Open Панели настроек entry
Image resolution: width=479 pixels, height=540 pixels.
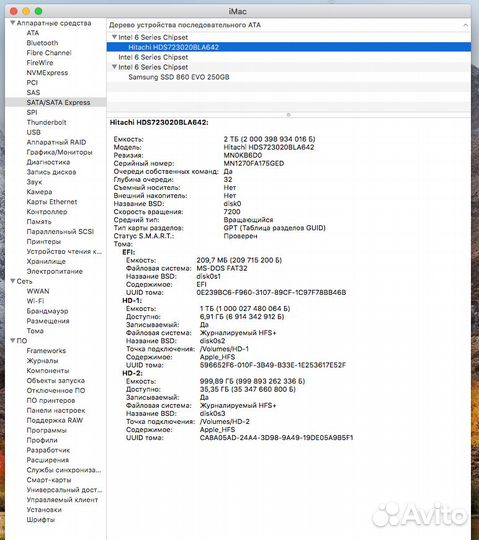[56, 411]
